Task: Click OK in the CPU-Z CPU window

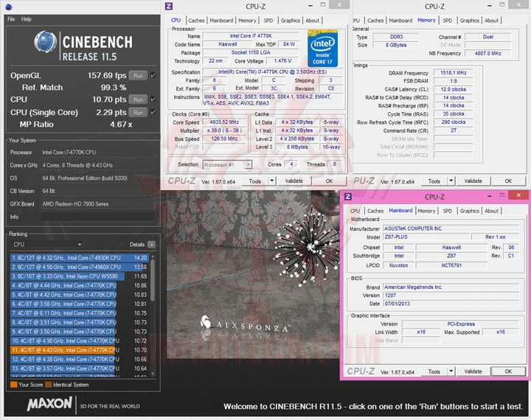Action: click(x=329, y=181)
